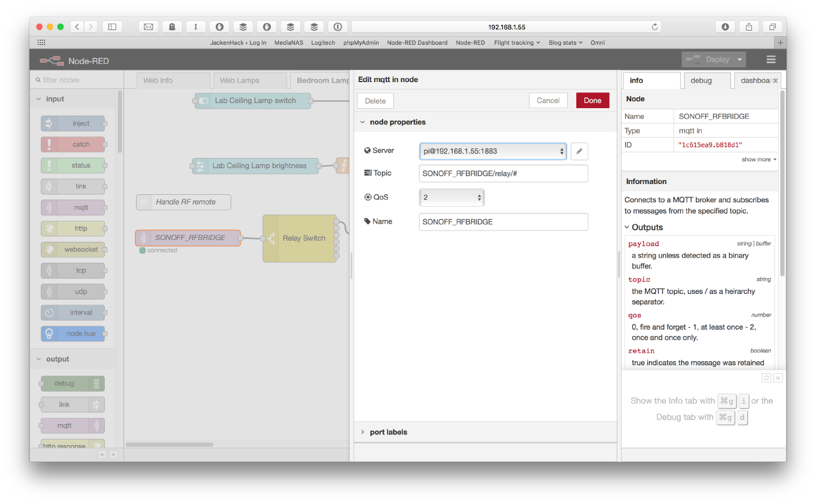Open the Deploy dropdown arrow
The image size is (816, 504).
(739, 59)
